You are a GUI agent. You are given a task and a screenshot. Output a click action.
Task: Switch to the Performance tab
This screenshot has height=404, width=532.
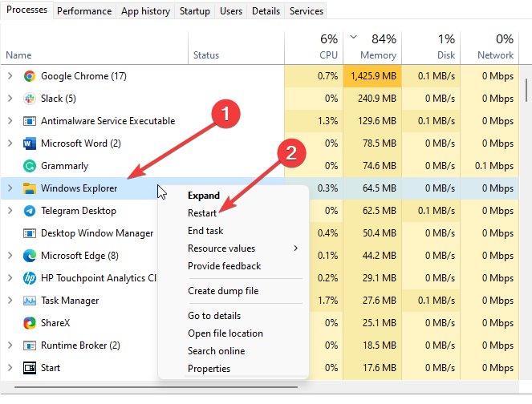point(84,11)
